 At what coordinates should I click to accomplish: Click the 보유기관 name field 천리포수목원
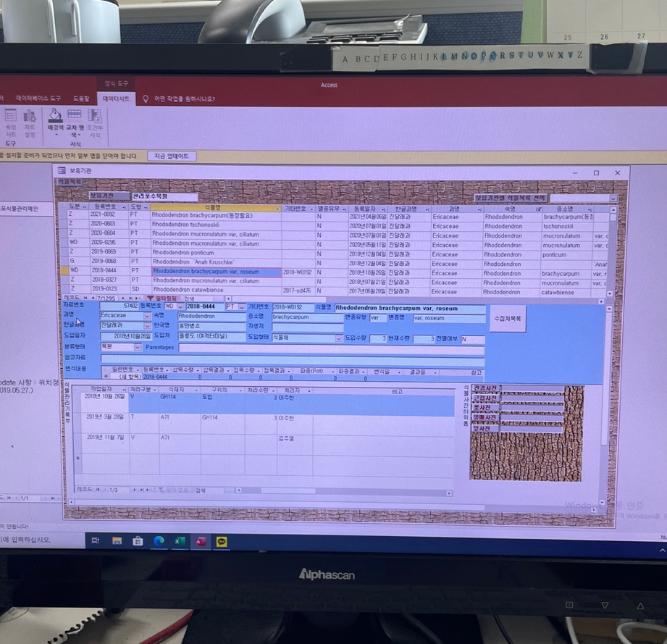(x=164, y=196)
